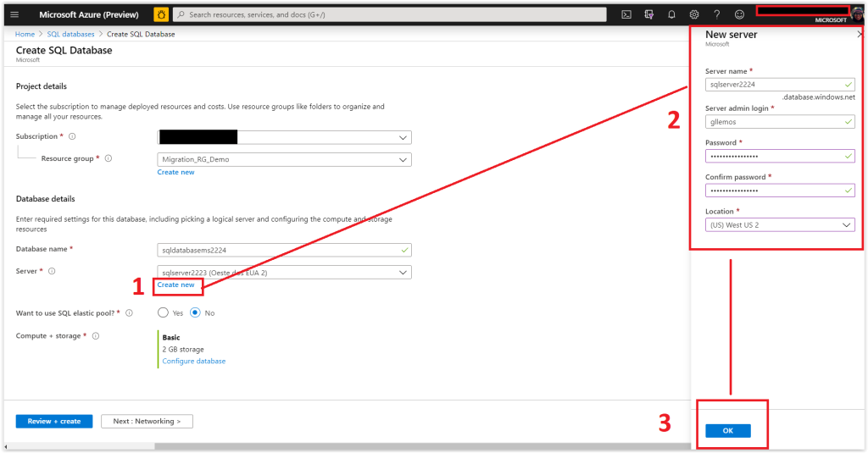868x453 pixels.
Task: Click Create new under Server
Action: [x=175, y=285]
